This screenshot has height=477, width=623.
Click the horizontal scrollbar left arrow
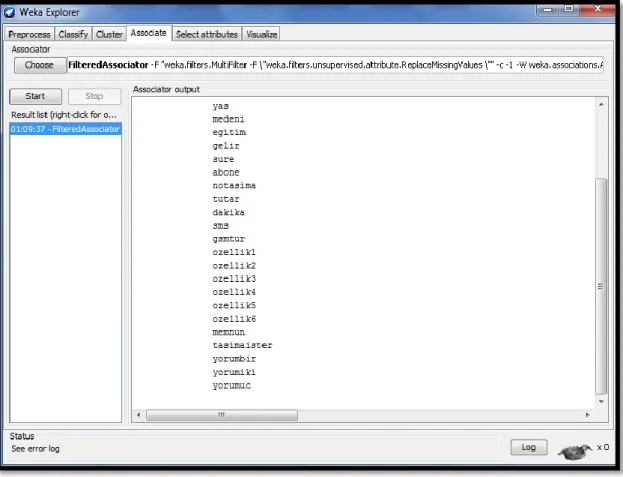[138, 415]
